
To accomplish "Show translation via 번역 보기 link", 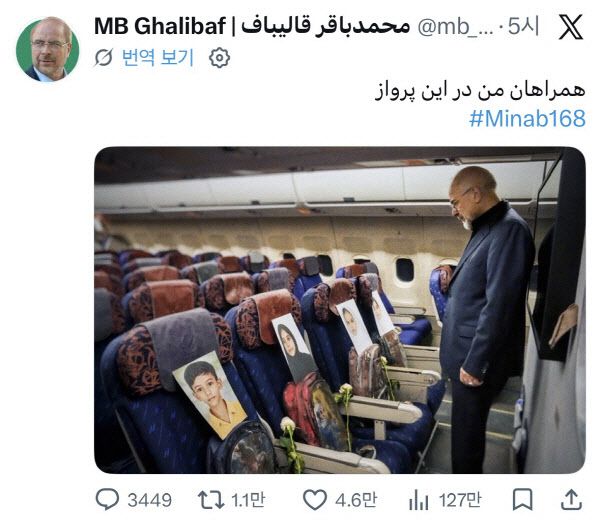I will pos(158,58).
